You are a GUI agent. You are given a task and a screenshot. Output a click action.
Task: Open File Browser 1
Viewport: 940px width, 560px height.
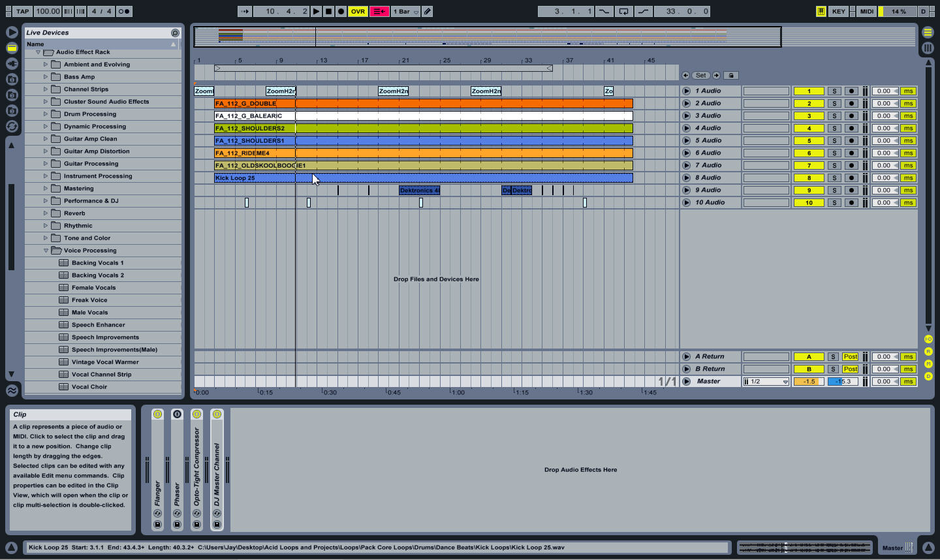[12, 79]
